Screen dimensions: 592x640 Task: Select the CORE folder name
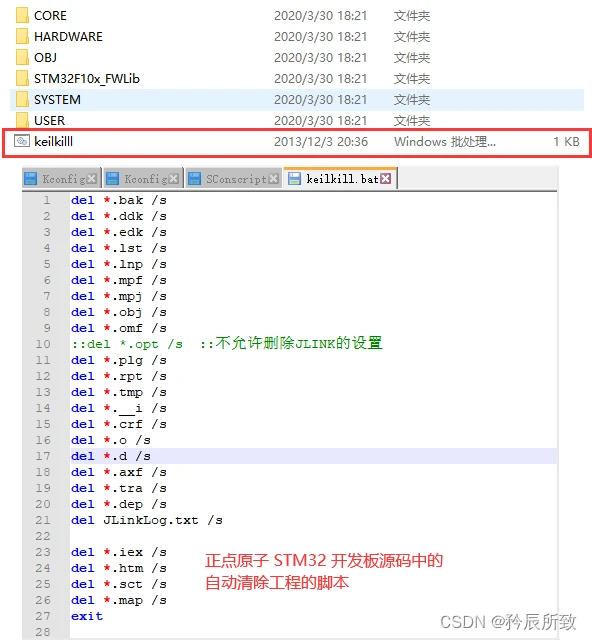click(x=50, y=16)
